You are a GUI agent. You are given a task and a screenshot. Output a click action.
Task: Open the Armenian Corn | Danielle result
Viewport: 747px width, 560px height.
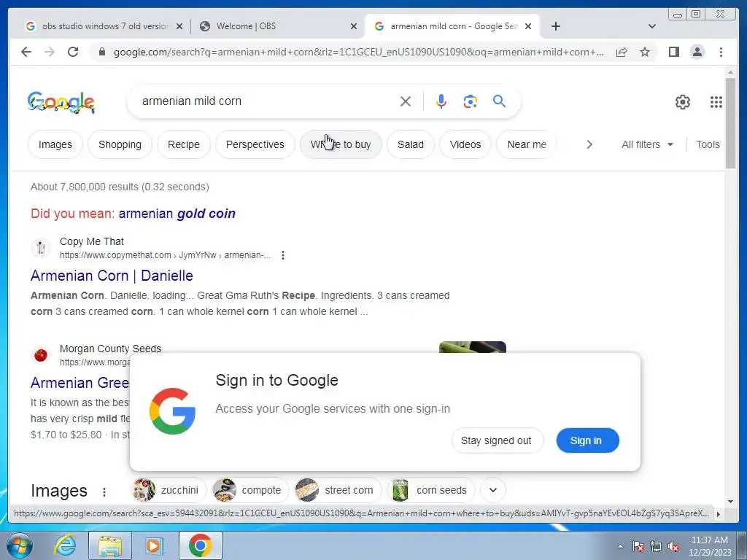(112, 275)
